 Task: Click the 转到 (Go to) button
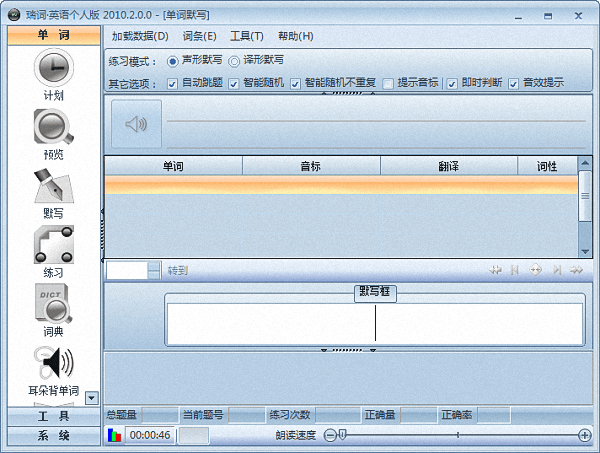(x=177, y=270)
